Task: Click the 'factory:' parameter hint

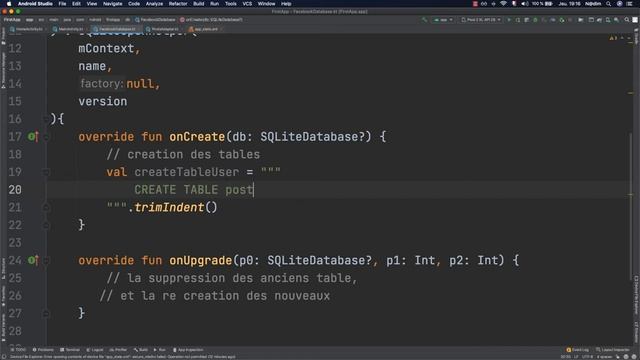Action: click(102, 84)
